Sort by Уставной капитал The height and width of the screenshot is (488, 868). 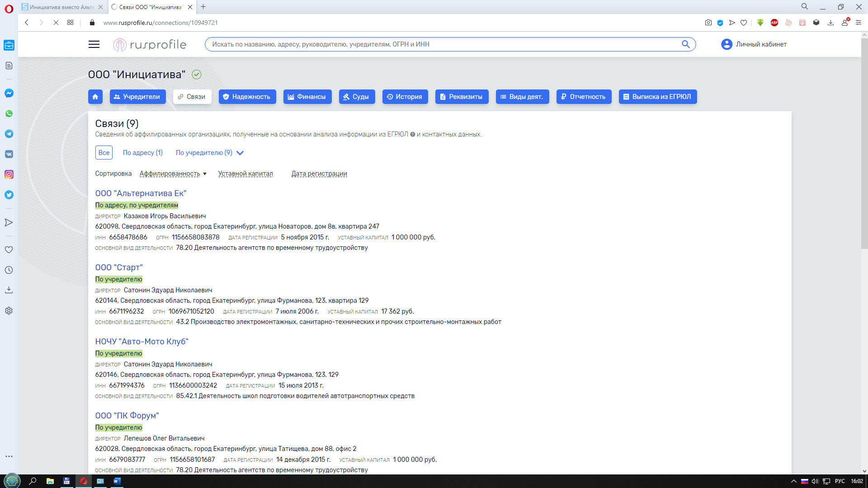coord(245,174)
